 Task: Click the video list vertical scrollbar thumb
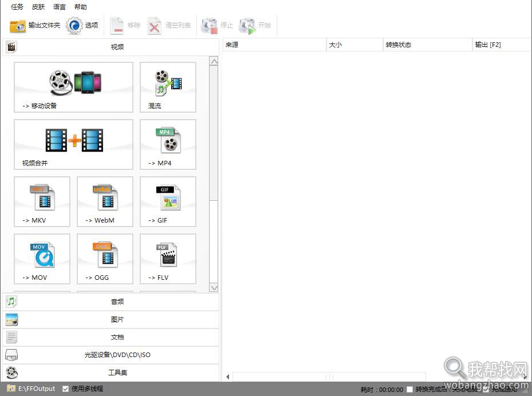[x=214, y=133]
